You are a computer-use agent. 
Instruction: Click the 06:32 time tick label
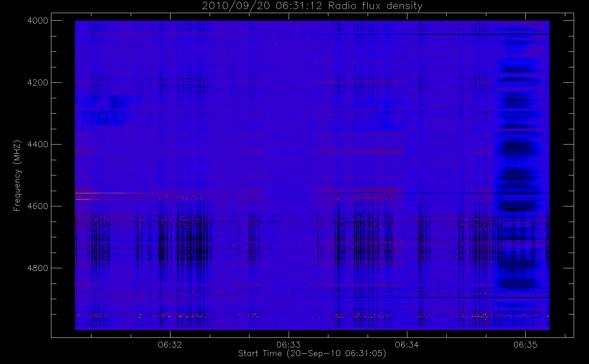(170, 345)
